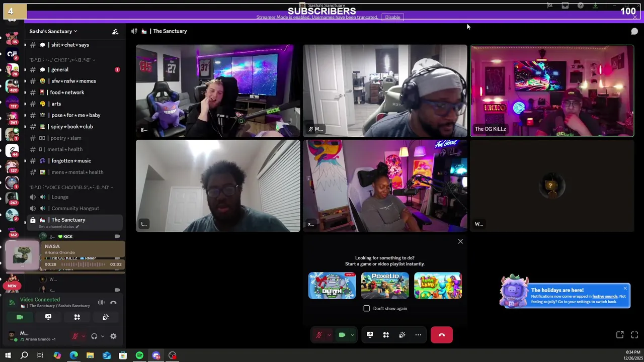The height and width of the screenshot is (362, 644).
Task: Collapse the CHAT category header
Action: 62,60
